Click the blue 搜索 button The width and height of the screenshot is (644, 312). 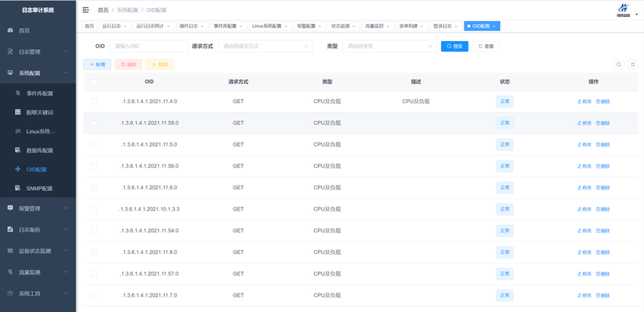coord(455,47)
